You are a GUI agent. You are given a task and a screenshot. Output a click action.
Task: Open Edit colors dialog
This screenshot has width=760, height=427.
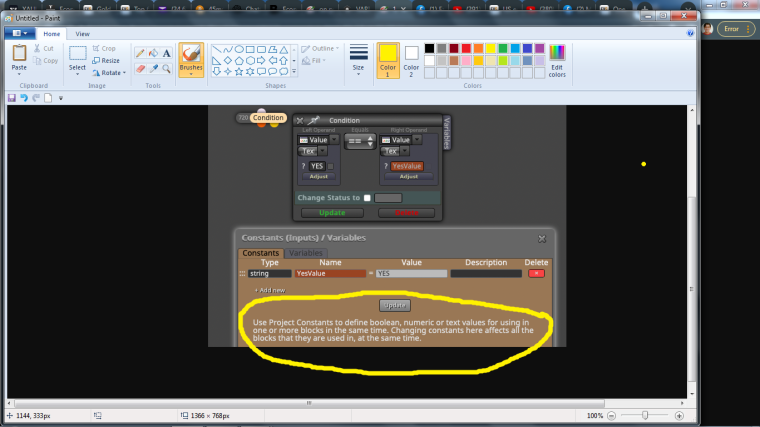(x=557, y=61)
